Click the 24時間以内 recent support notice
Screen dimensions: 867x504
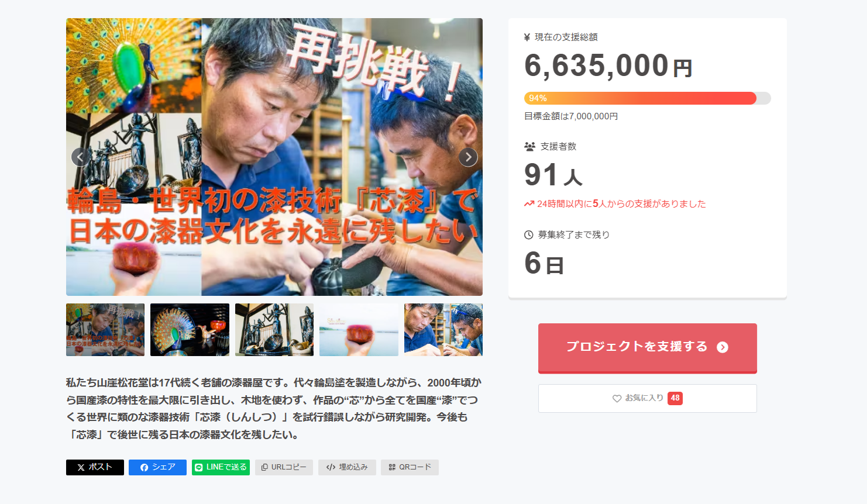click(x=615, y=203)
